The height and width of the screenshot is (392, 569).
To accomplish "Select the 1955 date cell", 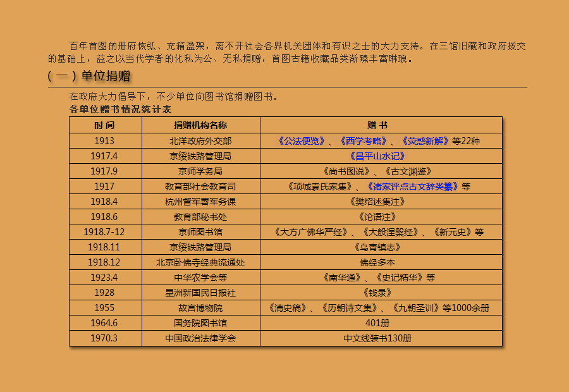I will tap(105, 308).
